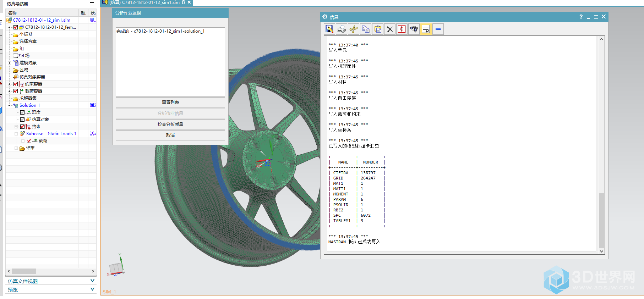Click the vertical scrollbar thumb in 信息 window
The image size is (644, 299).
click(601, 220)
